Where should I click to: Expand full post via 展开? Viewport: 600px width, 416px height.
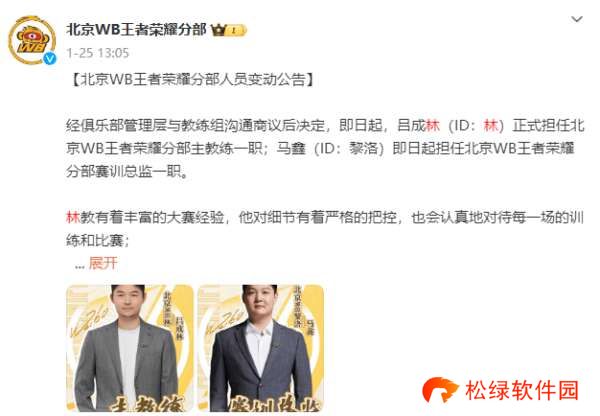point(103,263)
